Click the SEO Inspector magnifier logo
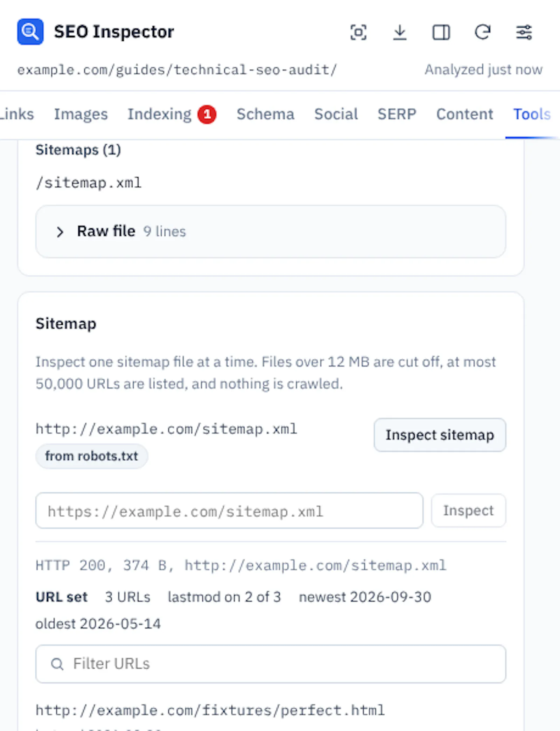 click(30, 32)
